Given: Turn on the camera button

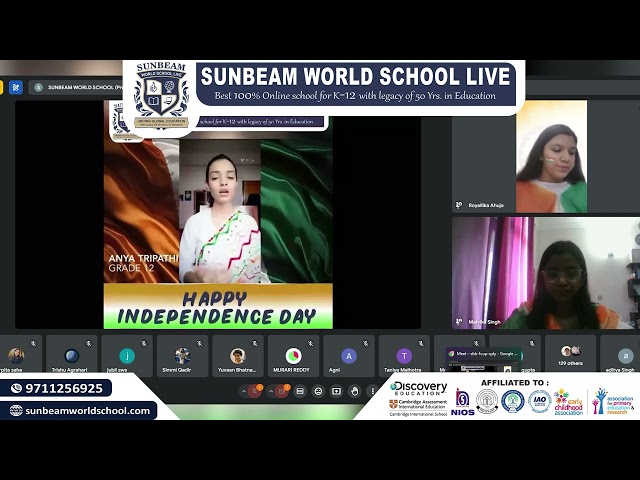Looking at the screenshot, I should coord(282,391).
